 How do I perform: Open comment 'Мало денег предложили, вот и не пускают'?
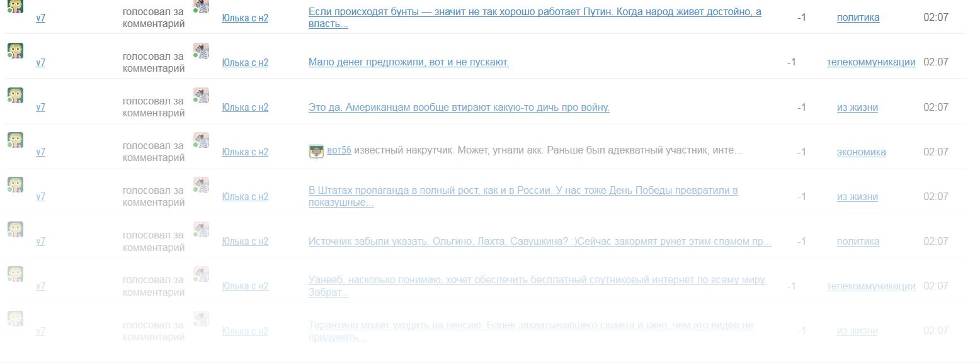[x=409, y=62]
